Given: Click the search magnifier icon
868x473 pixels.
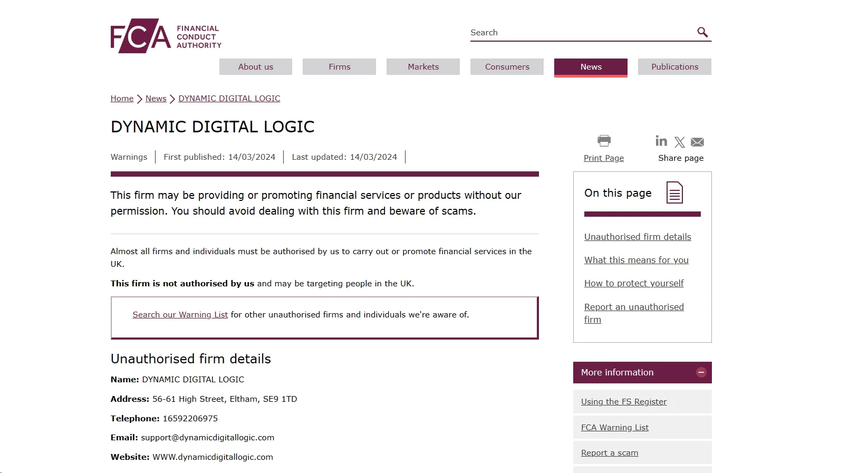Looking at the screenshot, I should [x=702, y=32].
